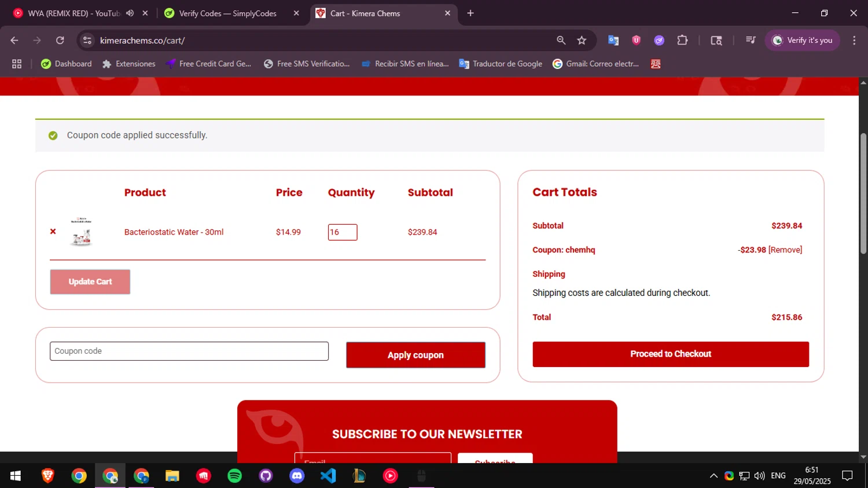
Task: Open the red shield extension icon
Action: pyautogui.click(x=637, y=41)
